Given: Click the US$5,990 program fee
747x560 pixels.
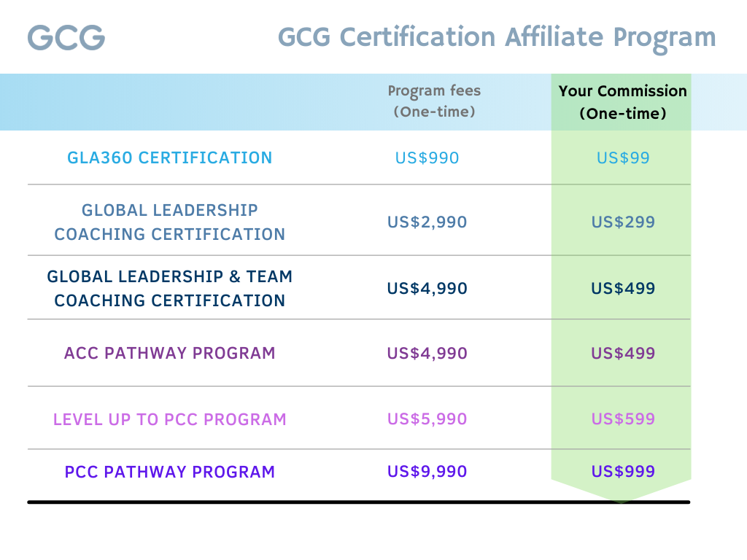Looking at the screenshot, I should [427, 419].
